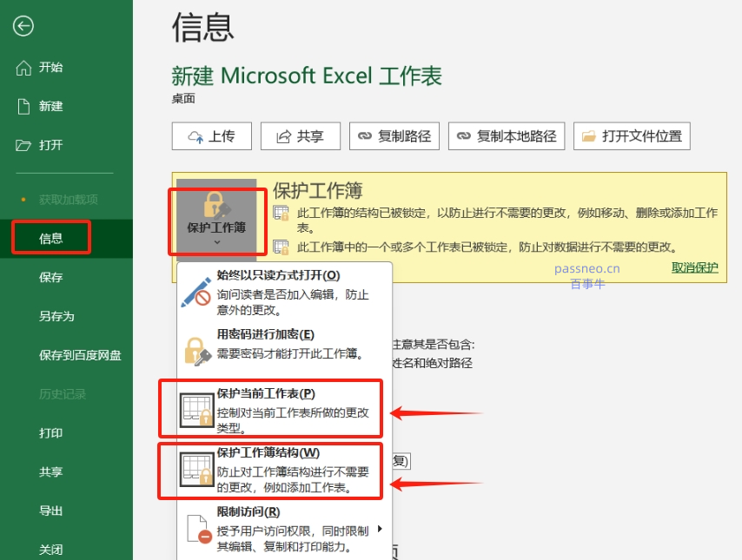Viewport: 742px width, 560px height.
Task: Click the 桌面 location text
Action: [x=183, y=98]
